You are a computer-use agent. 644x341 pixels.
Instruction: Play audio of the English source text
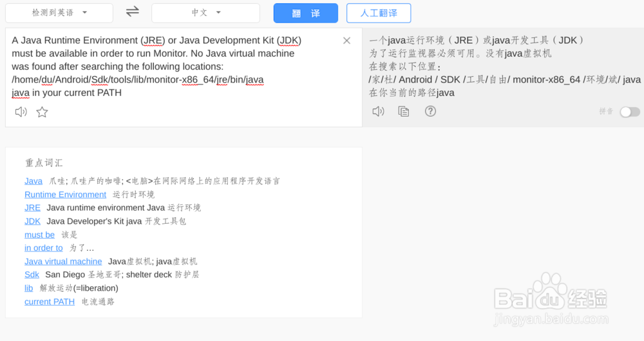pos(21,112)
